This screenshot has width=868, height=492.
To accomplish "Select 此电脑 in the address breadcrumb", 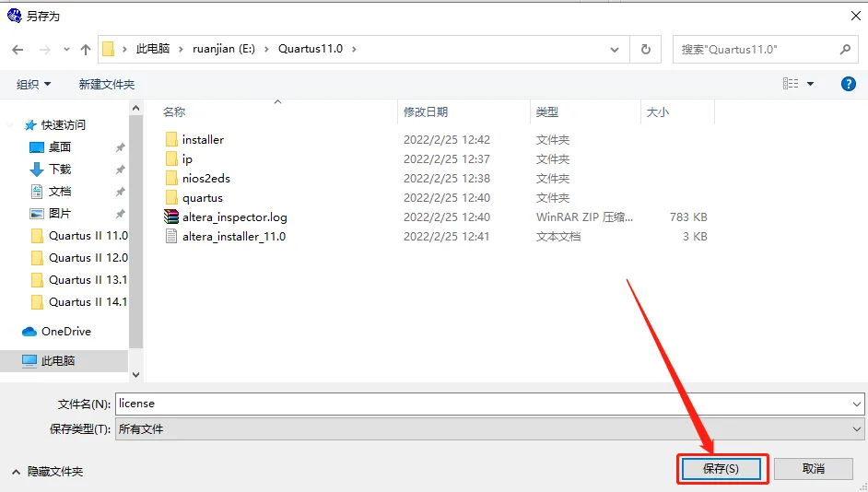I will pyautogui.click(x=153, y=49).
